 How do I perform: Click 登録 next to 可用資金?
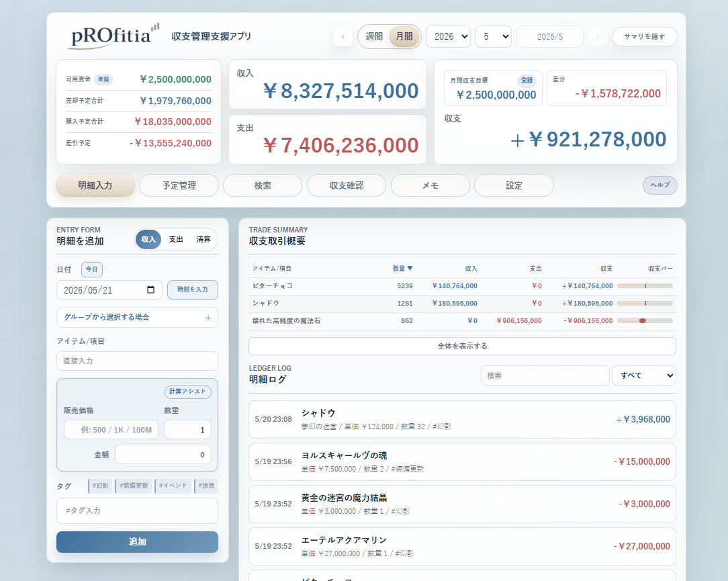[x=103, y=79]
